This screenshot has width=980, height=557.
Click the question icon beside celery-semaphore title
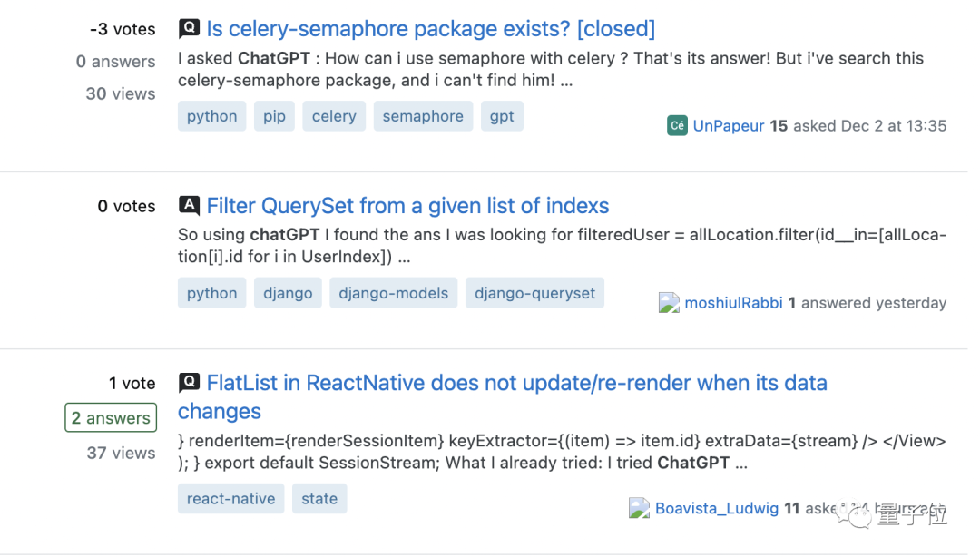pos(189,29)
